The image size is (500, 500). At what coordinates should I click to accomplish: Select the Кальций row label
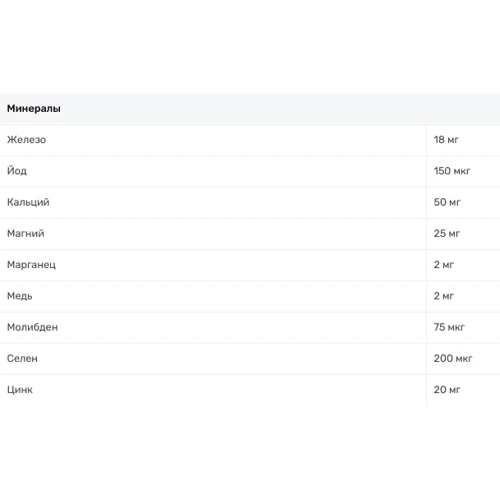pos(28,202)
